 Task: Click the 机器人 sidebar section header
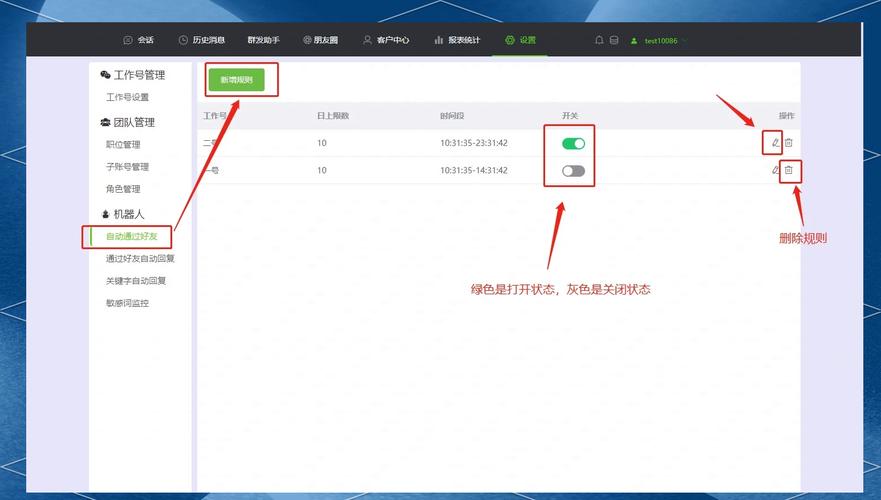point(122,214)
